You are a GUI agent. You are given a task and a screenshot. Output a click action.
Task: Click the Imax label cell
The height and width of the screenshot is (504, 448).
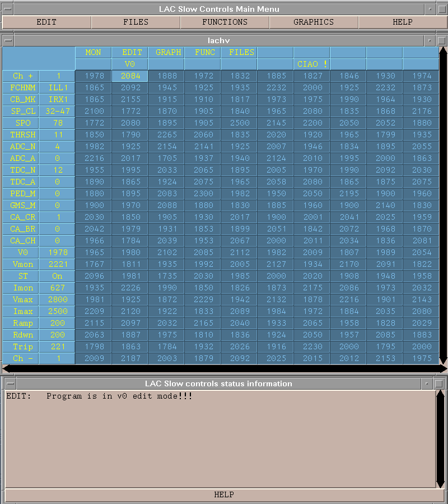click(21, 312)
